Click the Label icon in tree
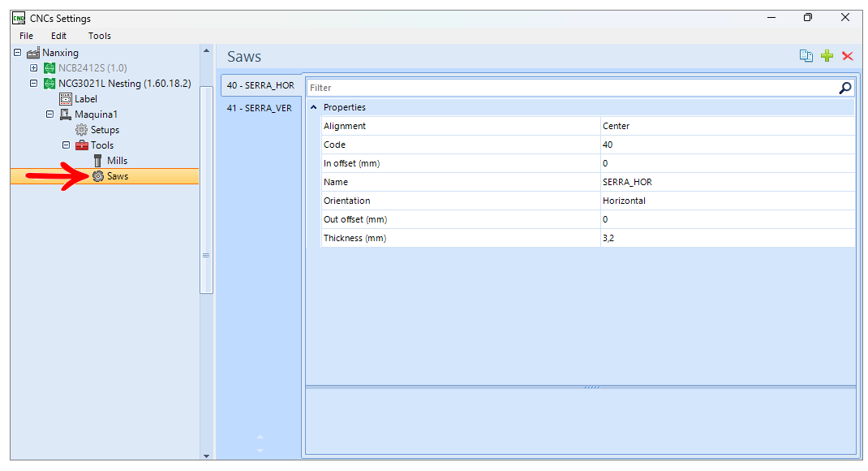868x471 pixels. click(66, 99)
